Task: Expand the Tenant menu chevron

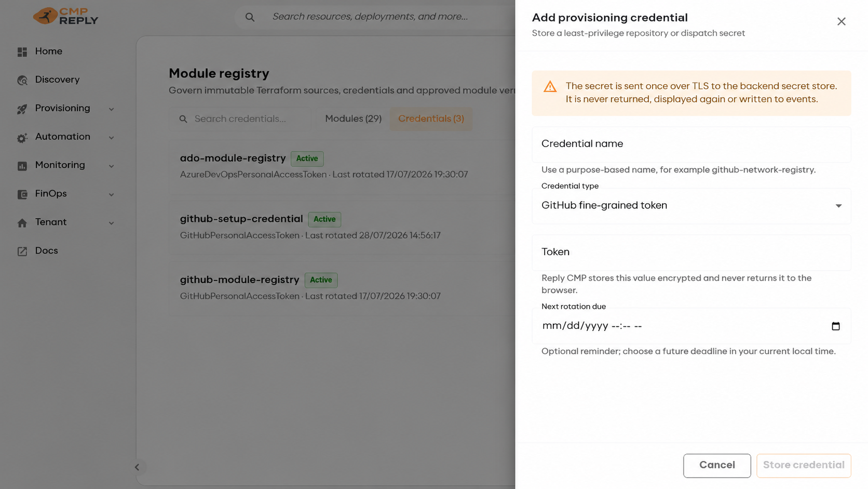Action: pyautogui.click(x=111, y=223)
